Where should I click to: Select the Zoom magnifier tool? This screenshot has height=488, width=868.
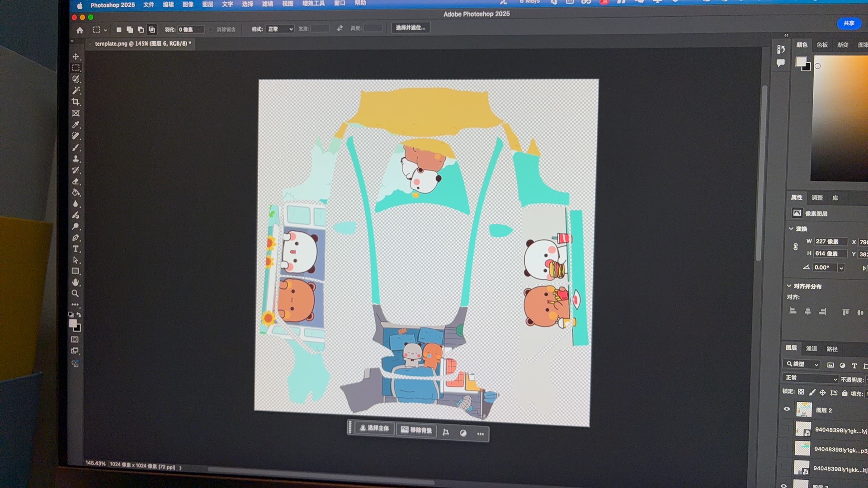[75, 294]
